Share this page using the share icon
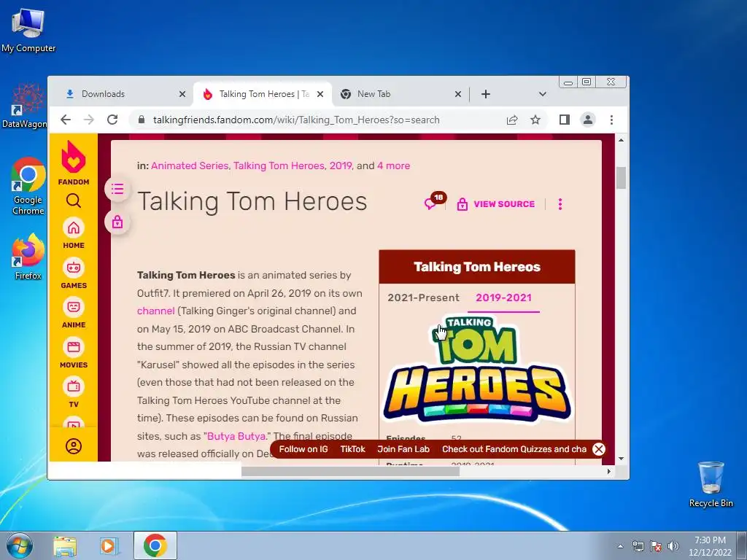This screenshot has width=747, height=560. [x=512, y=120]
